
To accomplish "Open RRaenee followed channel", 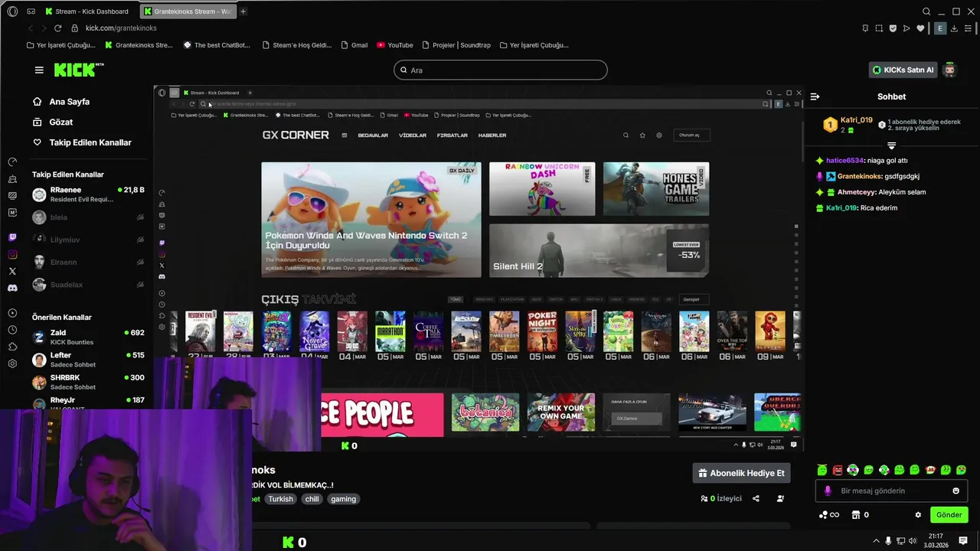I will 88,194.
